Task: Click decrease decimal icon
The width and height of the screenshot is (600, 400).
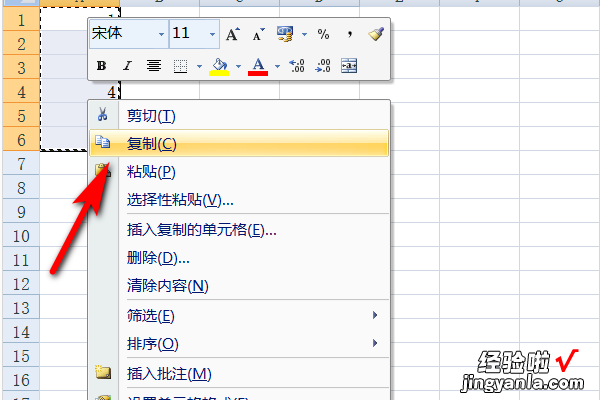Action: [x=323, y=66]
